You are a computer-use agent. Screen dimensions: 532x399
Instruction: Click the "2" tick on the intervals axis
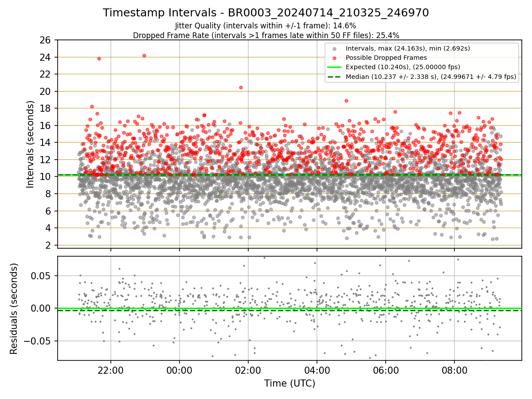click(x=48, y=246)
